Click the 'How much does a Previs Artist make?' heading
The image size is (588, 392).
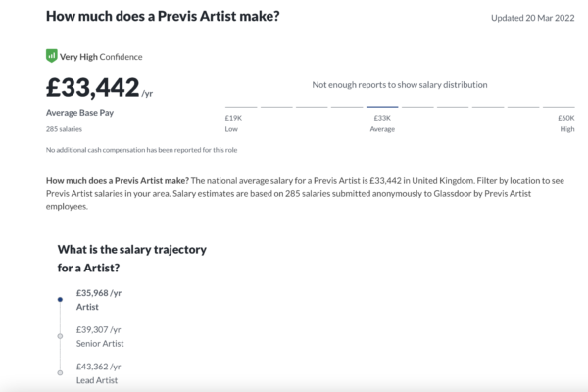(163, 16)
